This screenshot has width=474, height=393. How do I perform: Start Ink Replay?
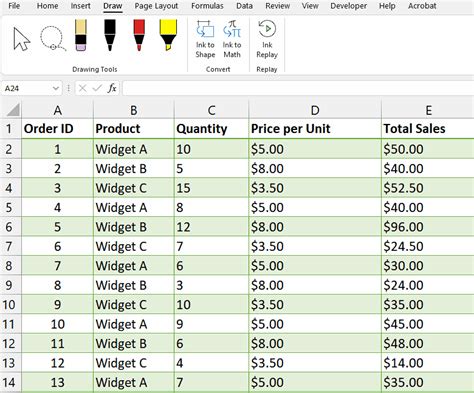point(267,39)
